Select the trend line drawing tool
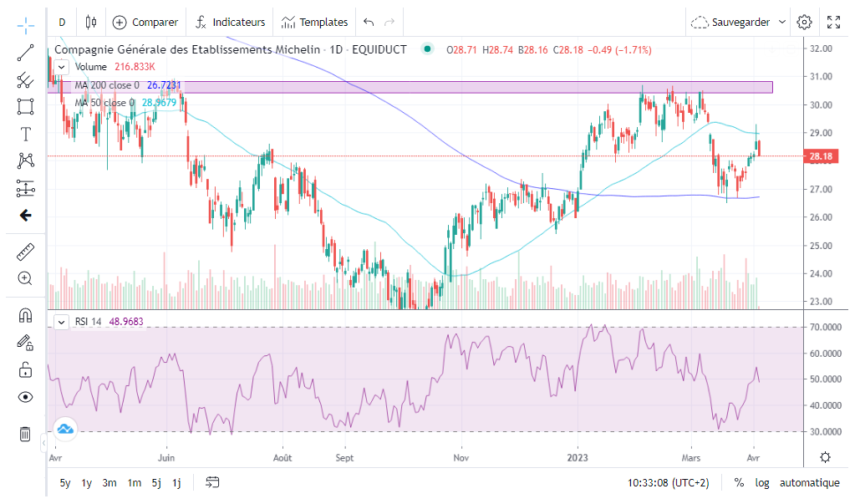The image size is (855, 504). pyautogui.click(x=25, y=53)
